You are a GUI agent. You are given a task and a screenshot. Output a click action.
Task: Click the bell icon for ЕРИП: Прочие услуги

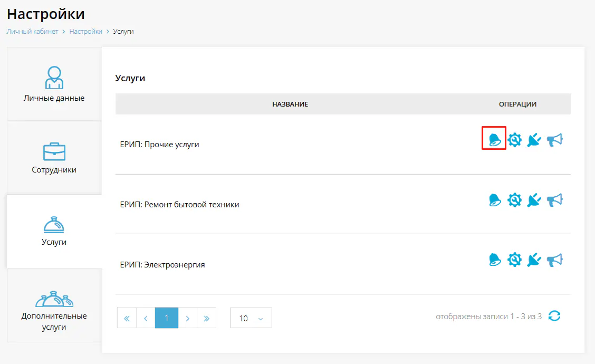tap(494, 139)
